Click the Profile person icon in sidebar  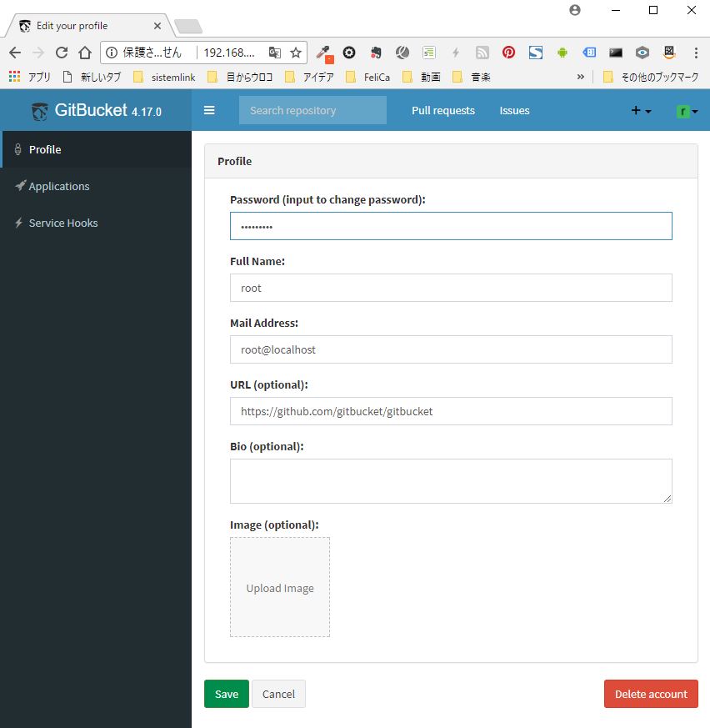point(17,149)
